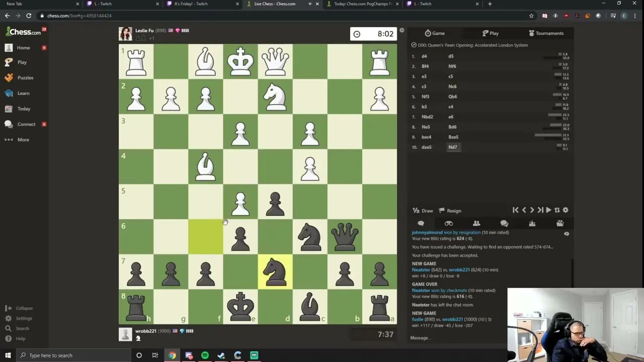Switch to the 'It's Friday! - Twitch' browser tab
The height and width of the screenshot is (362, 644).
[x=200, y=4]
